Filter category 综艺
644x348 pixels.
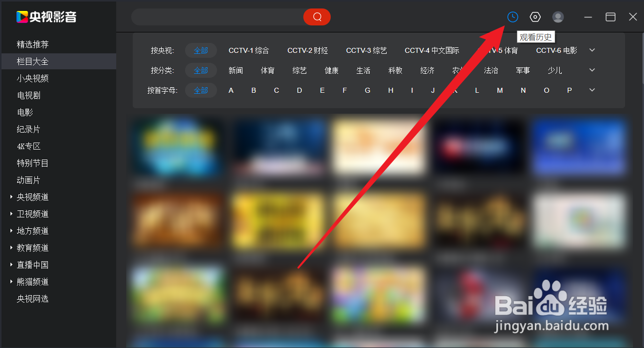click(x=300, y=70)
